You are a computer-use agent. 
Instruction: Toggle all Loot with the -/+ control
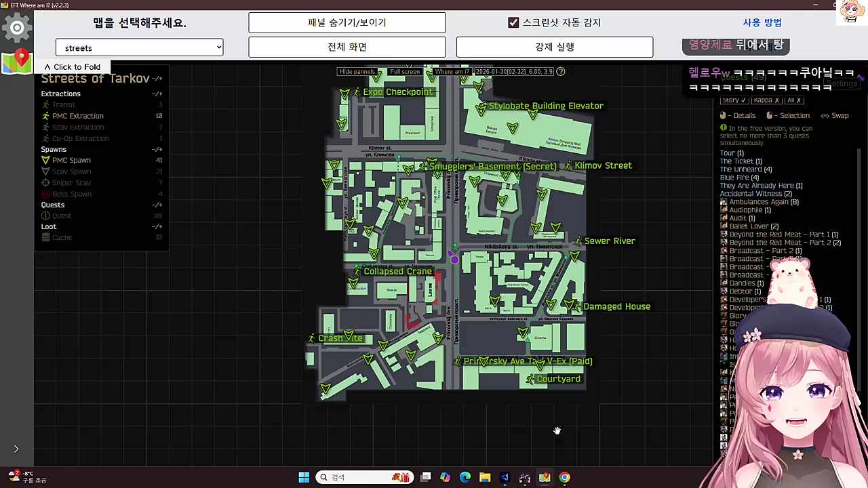coord(157,226)
